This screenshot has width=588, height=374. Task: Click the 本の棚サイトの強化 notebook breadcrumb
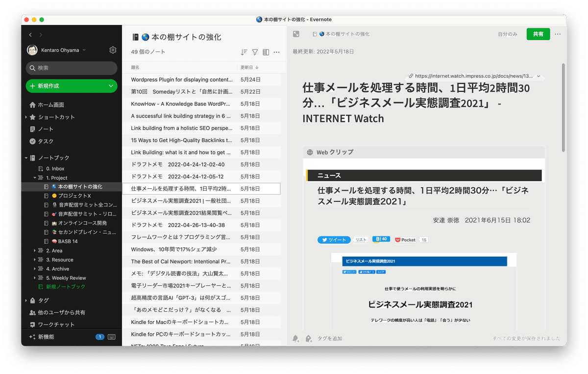pos(341,34)
